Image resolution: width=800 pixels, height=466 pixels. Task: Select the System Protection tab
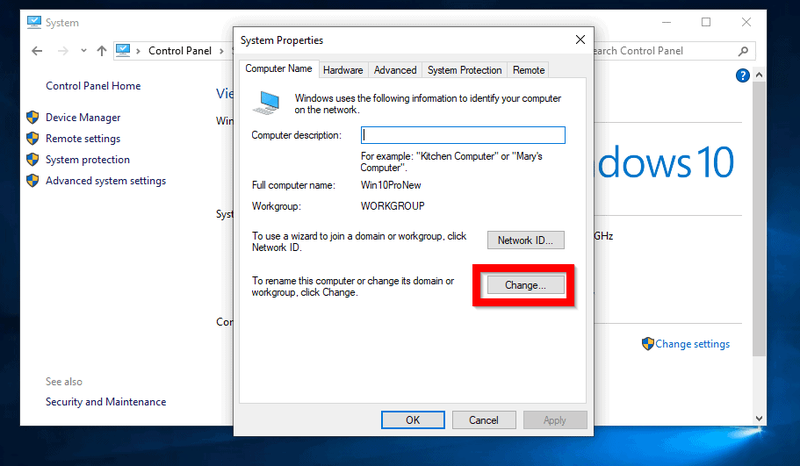click(464, 70)
